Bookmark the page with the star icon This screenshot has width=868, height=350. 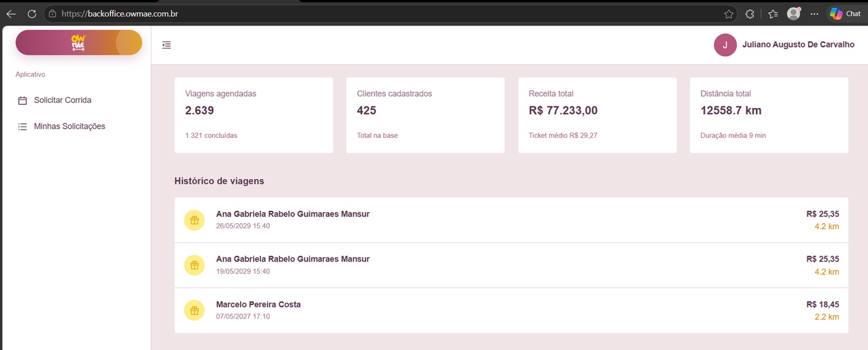(x=729, y=14)
